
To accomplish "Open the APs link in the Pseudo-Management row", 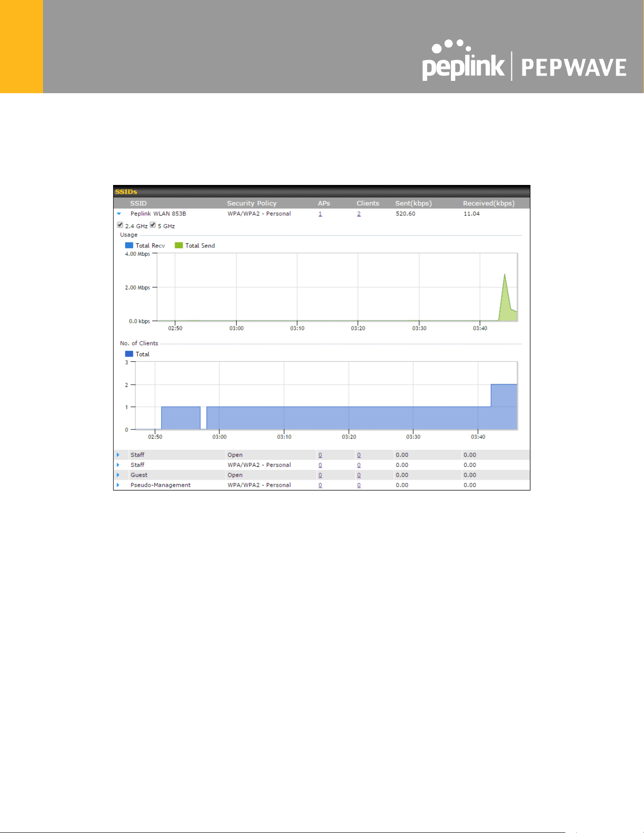I will point(320,485).
